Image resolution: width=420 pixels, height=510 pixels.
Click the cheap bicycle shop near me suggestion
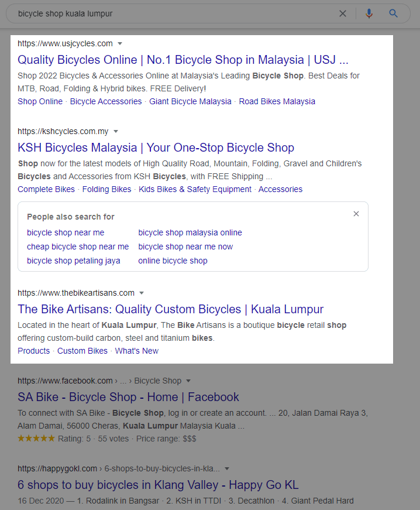click(78, 247)
